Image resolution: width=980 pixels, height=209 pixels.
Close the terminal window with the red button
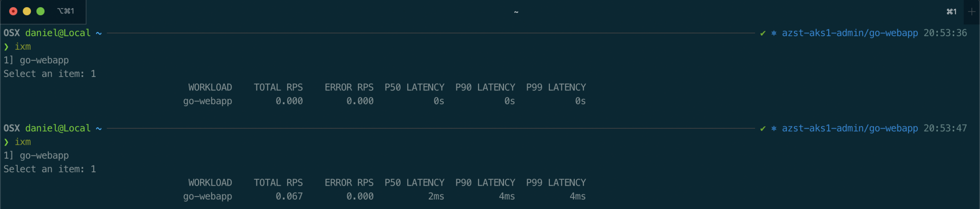point(13,11)
